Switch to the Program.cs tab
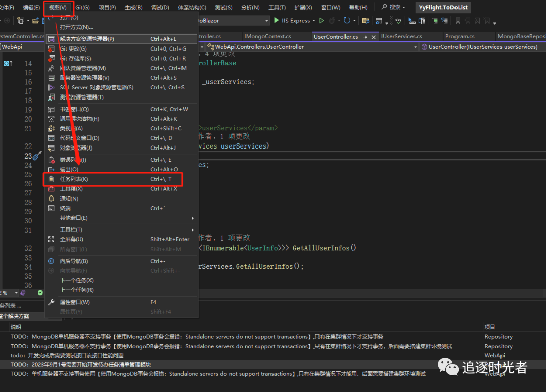Viewport: 546px width, 392px height. coord(460,36)
